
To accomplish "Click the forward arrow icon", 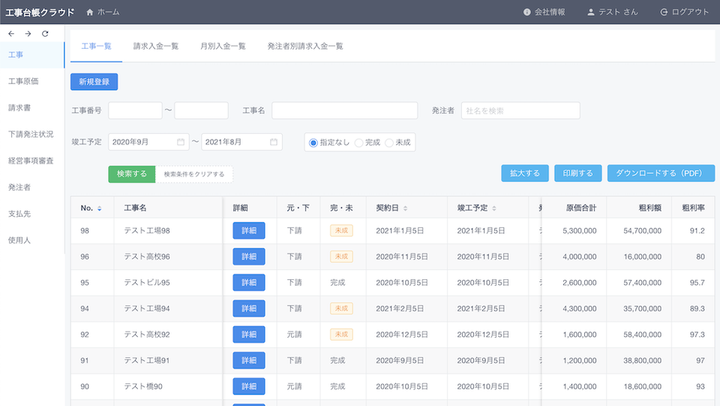I will [28, 34].
